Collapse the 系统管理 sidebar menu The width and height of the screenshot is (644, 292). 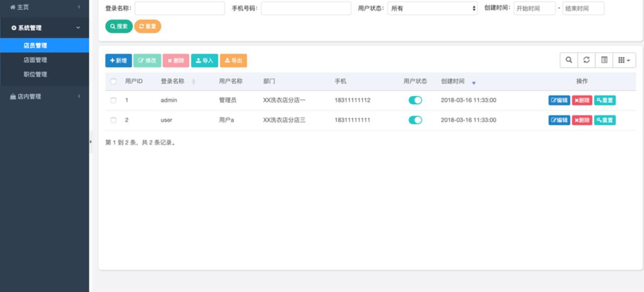44,28
